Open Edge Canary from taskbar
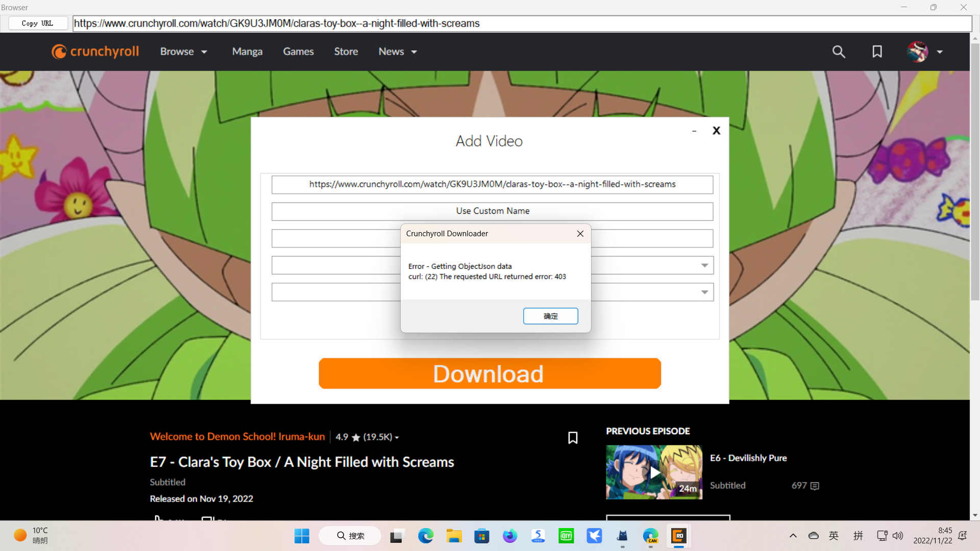Viewport: 980px width, 551px height. click(650, 536)
